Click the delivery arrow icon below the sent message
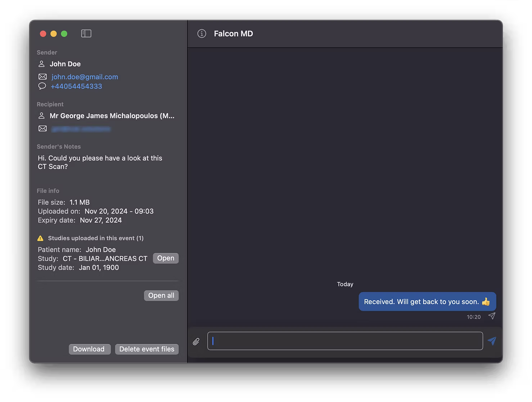Screen dimensions: 532x402 coord(492,316)
